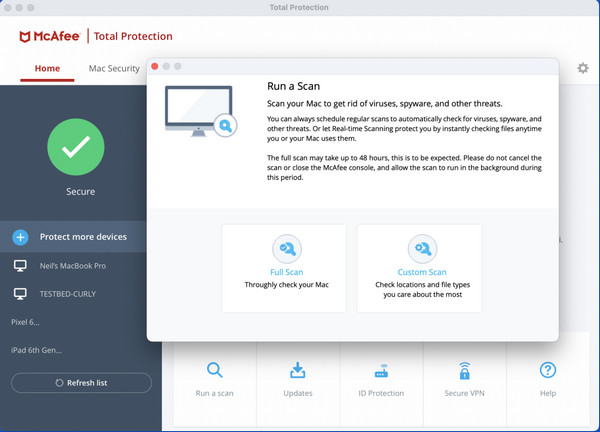Screen dimensions: 600x432
Task: Choose the Custom Scan option
Action: click(419, 268)
